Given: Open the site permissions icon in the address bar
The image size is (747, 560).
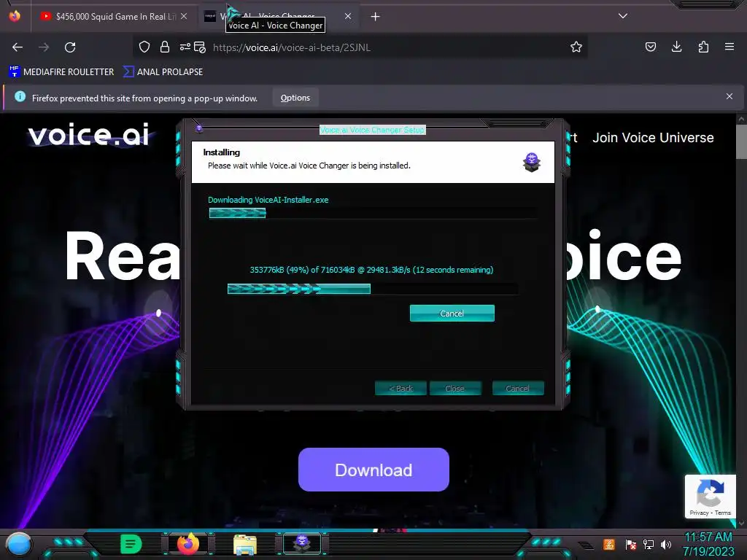Looking at the screenshot, I should click(x=185, y=47).
